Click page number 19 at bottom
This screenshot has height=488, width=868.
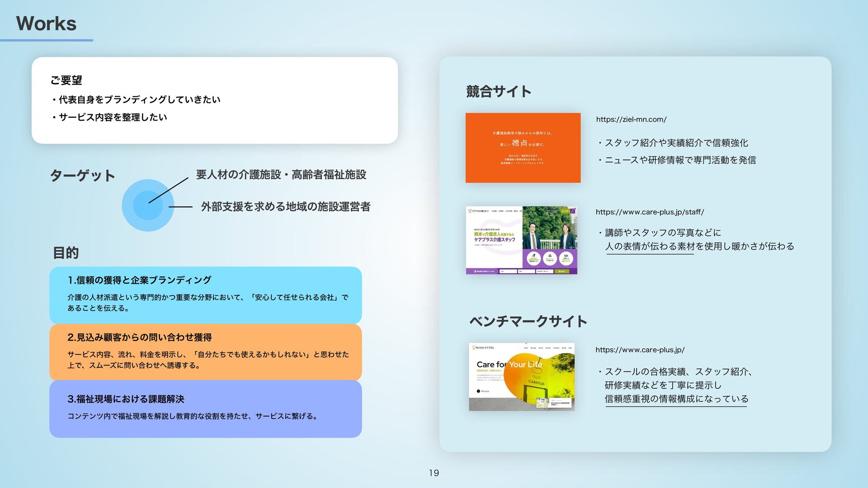pyautogui.click(x=434, y=473)
